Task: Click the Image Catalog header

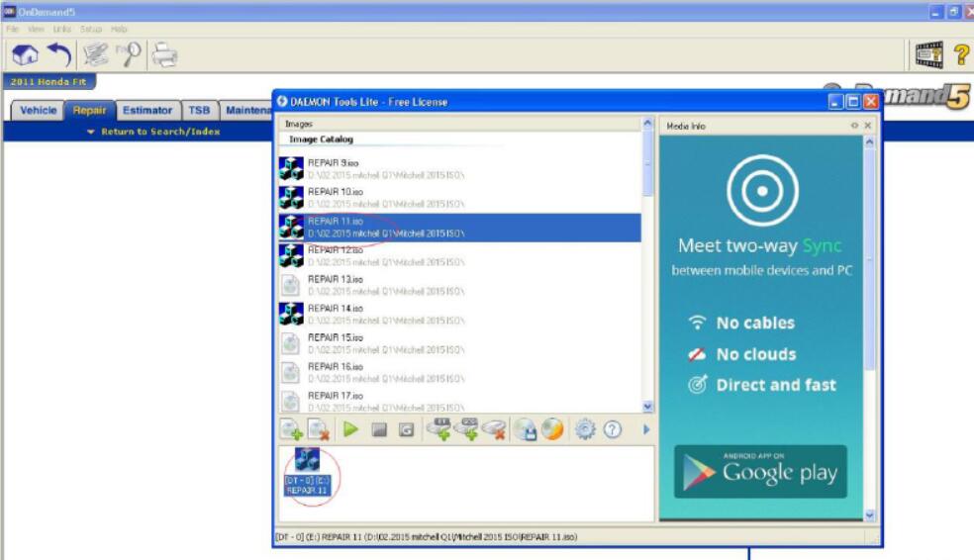Action: pos(321,140)
